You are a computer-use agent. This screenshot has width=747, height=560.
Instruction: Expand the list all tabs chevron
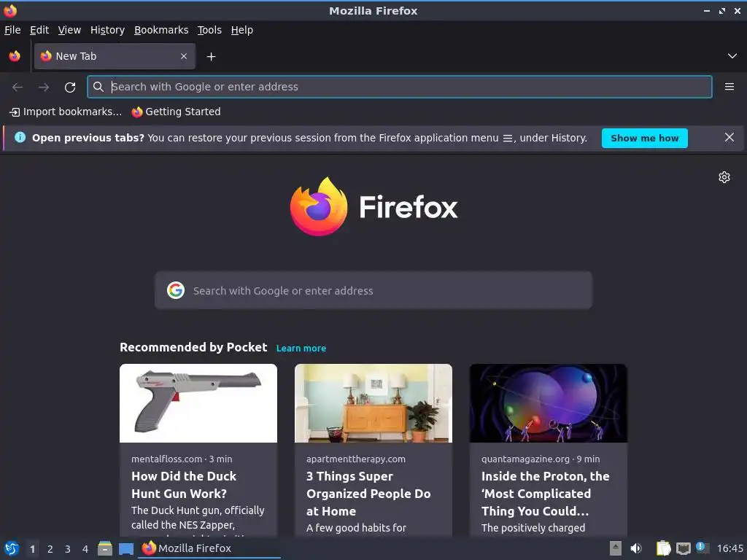pyautogui.click(x=732, y=56)
